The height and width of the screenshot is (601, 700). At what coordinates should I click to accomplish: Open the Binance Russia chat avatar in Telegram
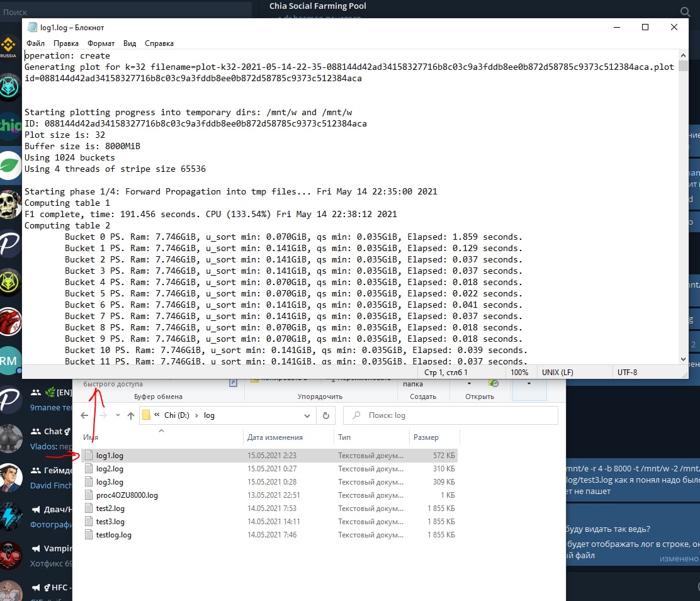(9, 48)
